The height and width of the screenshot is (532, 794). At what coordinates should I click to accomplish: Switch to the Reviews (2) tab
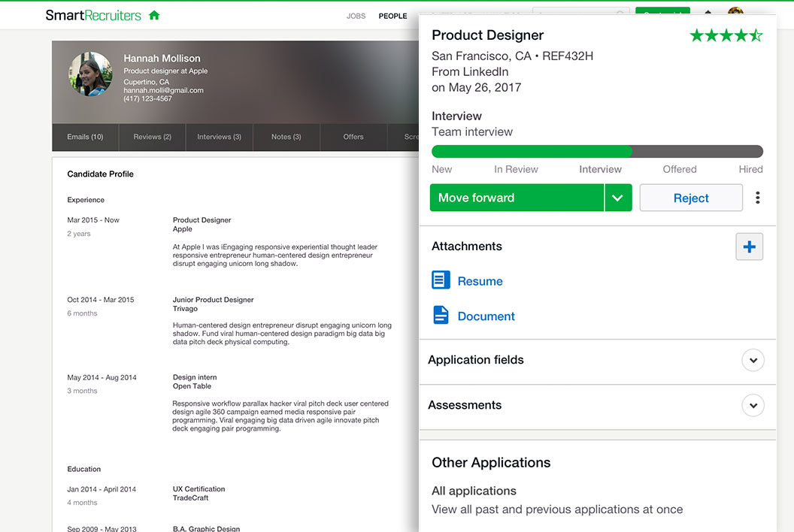[x=152, y=137]
